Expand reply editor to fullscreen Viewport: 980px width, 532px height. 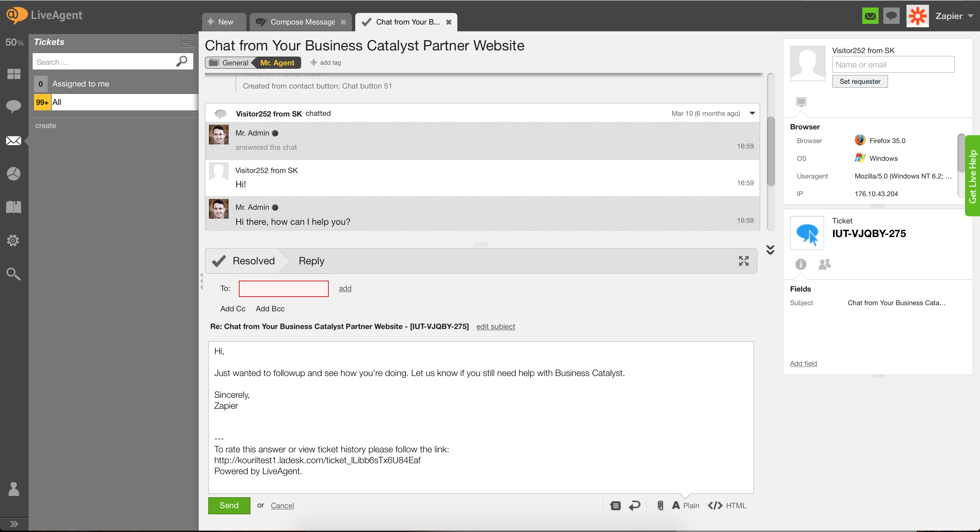[x=744, y=261]
